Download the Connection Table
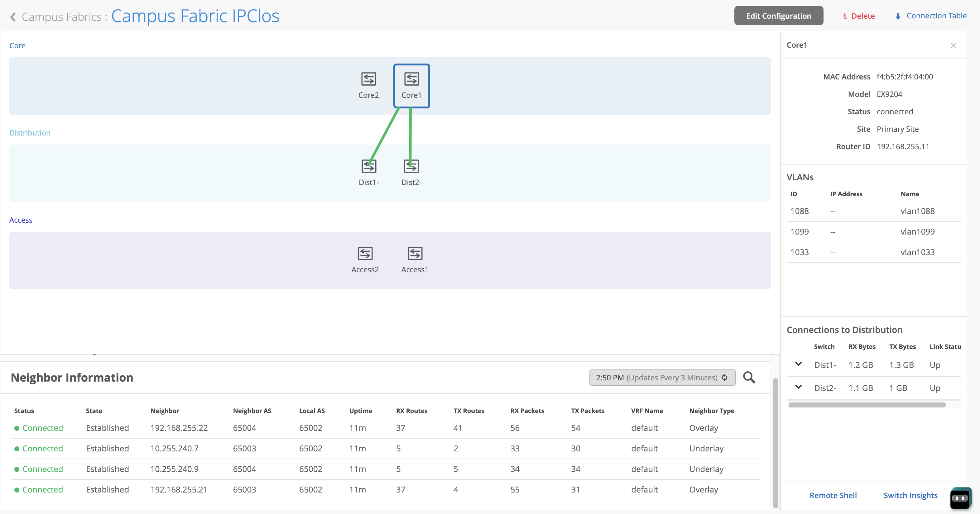Viewport: 980px width, 514px height. click(x=930, y=16)
